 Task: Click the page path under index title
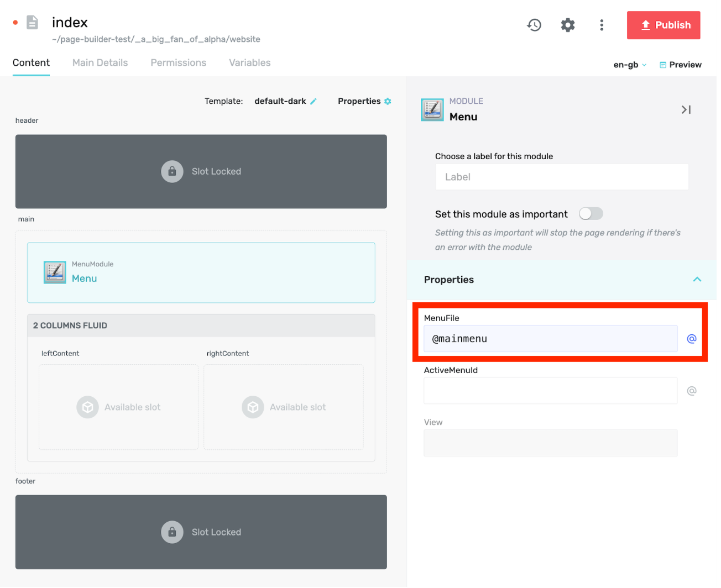click(156, 39)
